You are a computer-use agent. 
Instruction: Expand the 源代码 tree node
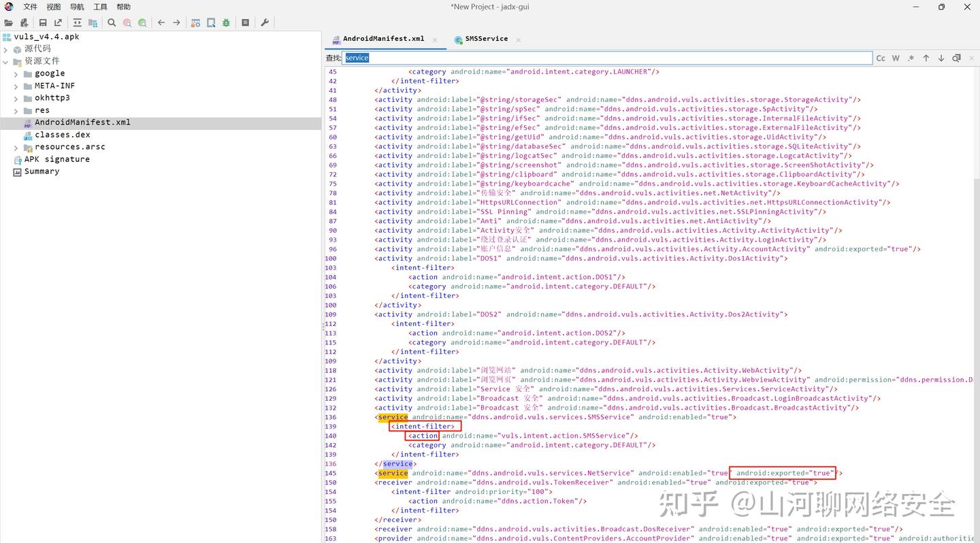tap(5, 48)
